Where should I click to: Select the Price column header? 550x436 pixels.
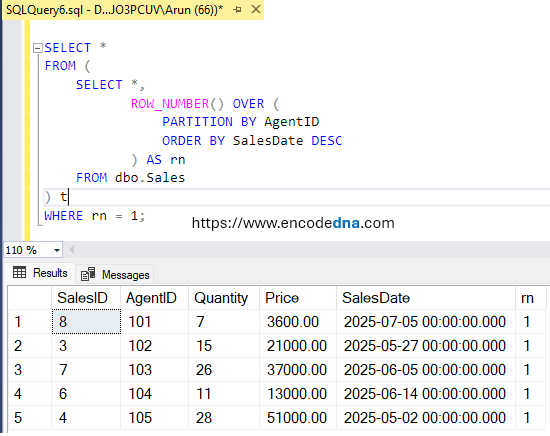coord(298,298)
